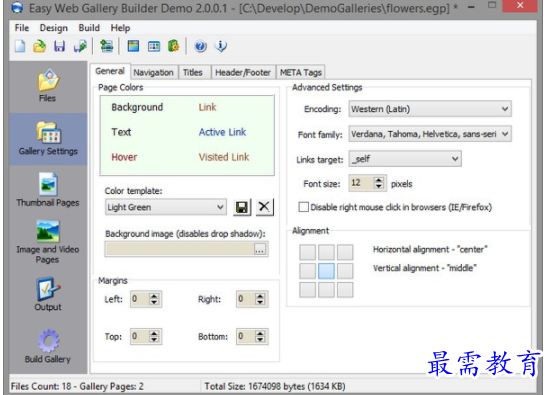Click Background color label
The height and width of the screenshot is (395, 549).
(x=137, y=107)
